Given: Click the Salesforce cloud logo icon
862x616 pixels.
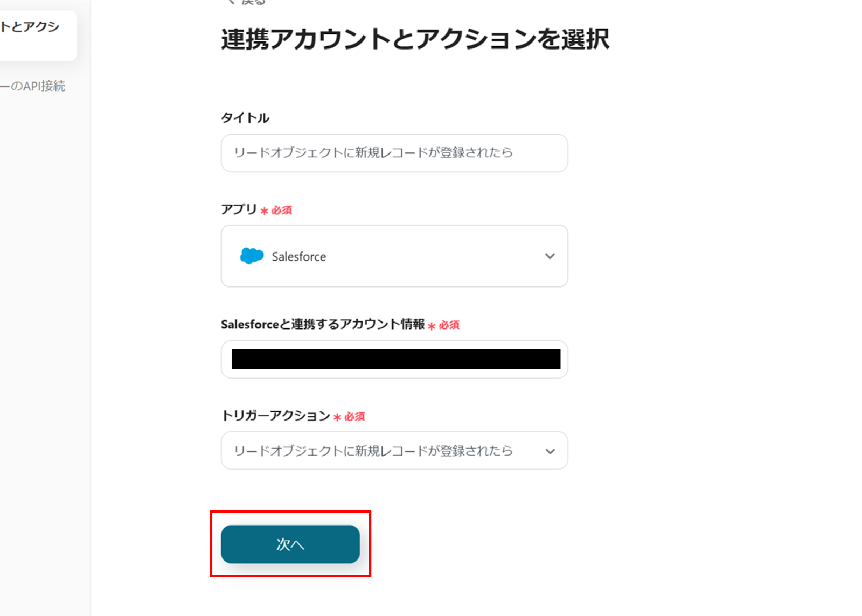Looking at the screenshot, I should 252,256.
